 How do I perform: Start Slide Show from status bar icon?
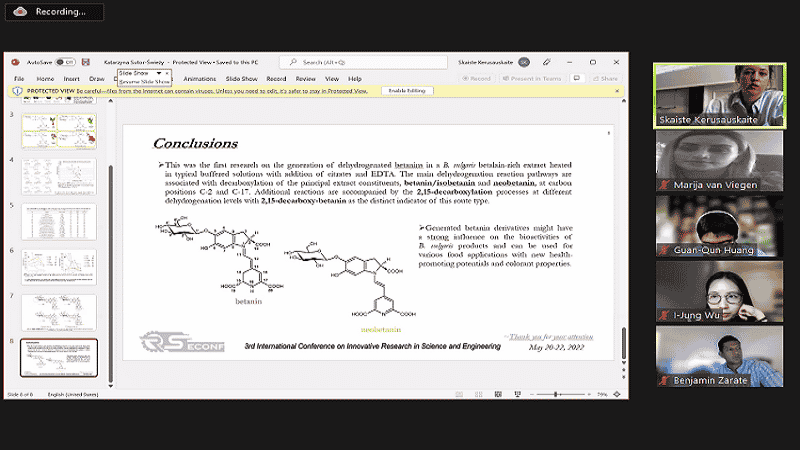pos(517,394)
